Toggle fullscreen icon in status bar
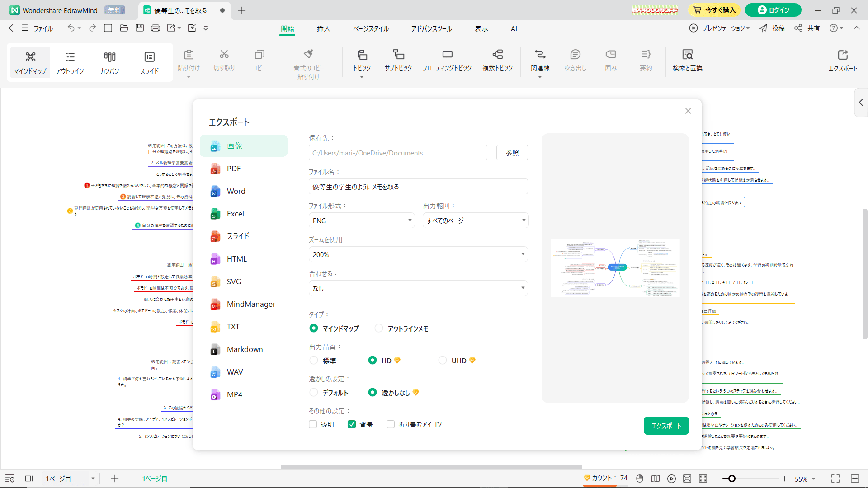The width and height of the screenshot is (868, 488). point(835,479)
